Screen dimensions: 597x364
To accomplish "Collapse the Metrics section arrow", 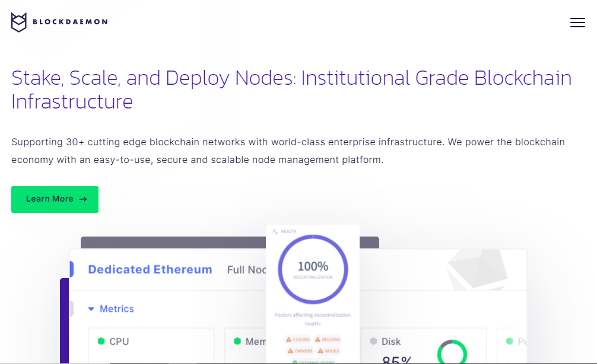I will (91, 309).
